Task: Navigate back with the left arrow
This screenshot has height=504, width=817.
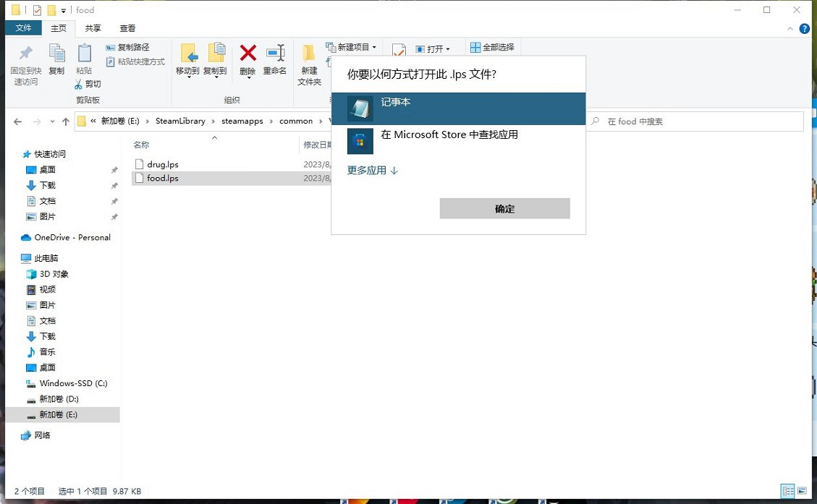Action: pyautogui.click(x=17, y=121)
